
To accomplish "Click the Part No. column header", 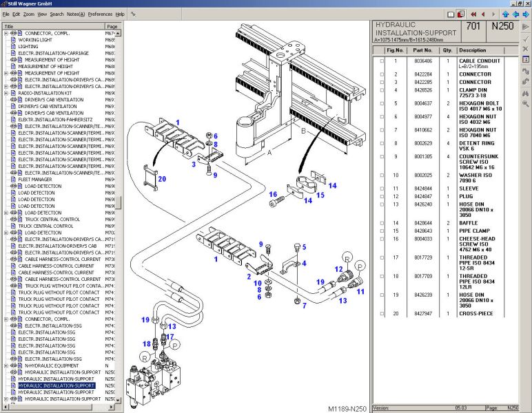I will (422, 50).
